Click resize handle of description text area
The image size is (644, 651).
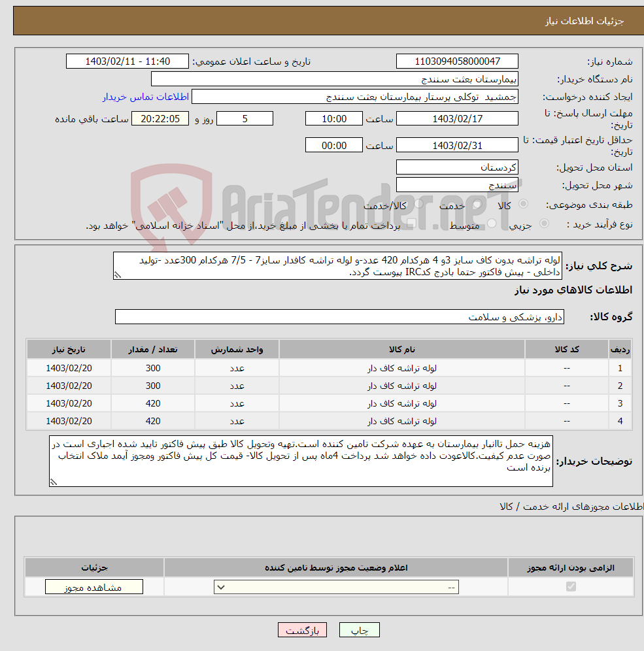click(x=118, y=275)
